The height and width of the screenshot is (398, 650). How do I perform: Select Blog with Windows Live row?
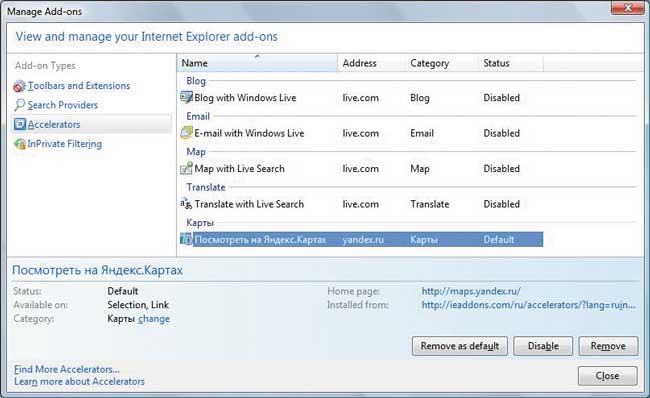tap(361, 98)
